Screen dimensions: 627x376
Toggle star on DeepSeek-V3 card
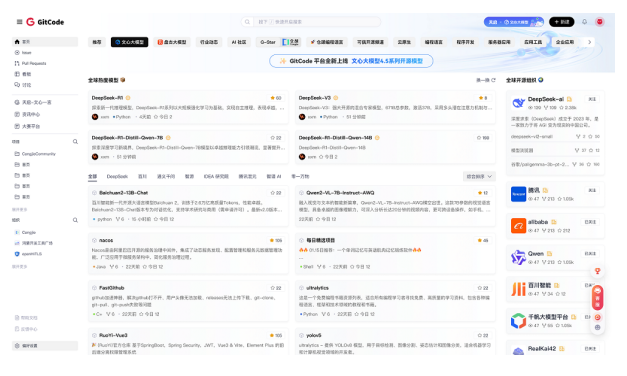(483, 98)
